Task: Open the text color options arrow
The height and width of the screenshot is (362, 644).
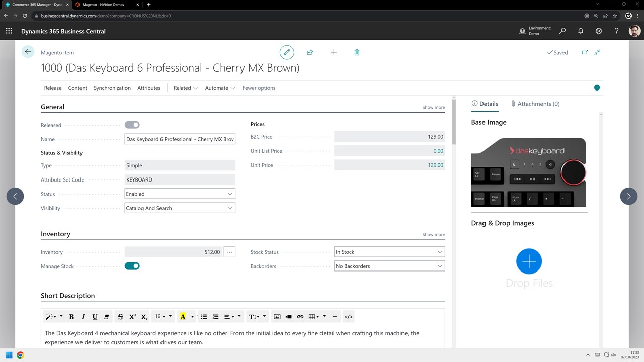Action: point(192,317)
